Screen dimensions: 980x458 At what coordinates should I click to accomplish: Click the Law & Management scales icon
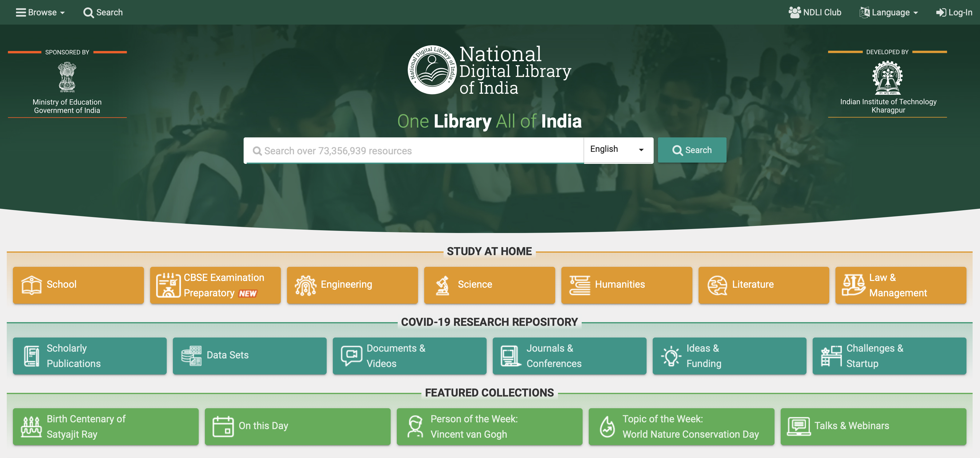853,285
